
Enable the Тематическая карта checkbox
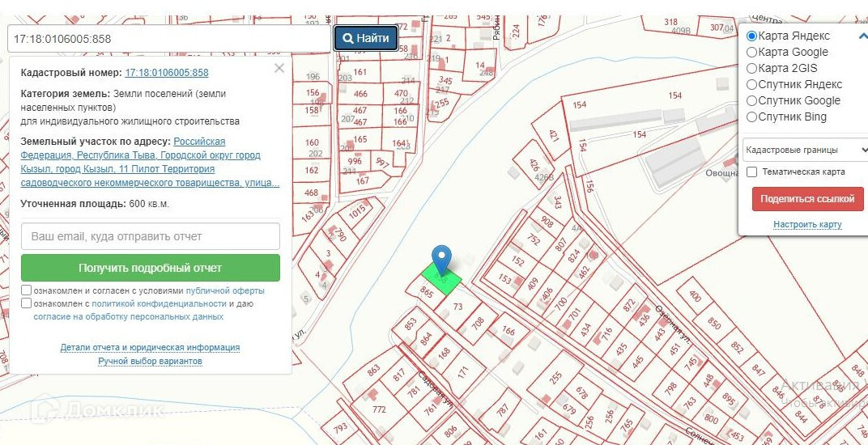752,172
